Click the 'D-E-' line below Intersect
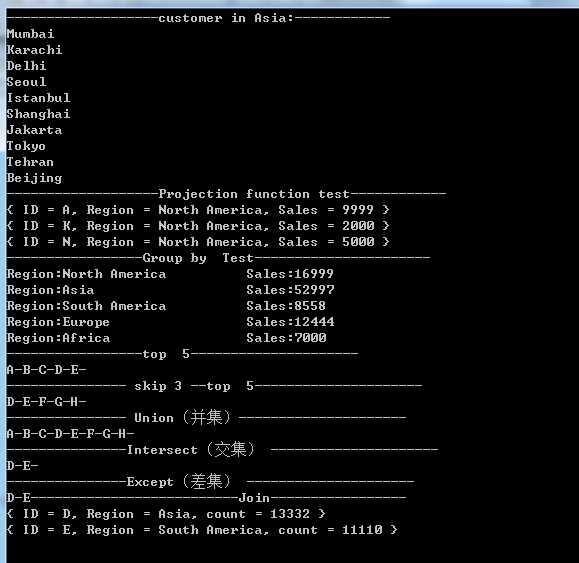This screenshot has width=579, height=563. click(23, 466)
